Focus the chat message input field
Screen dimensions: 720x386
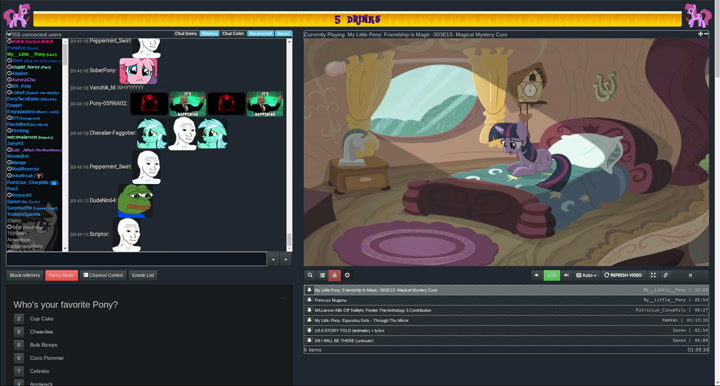pos(136,259)
